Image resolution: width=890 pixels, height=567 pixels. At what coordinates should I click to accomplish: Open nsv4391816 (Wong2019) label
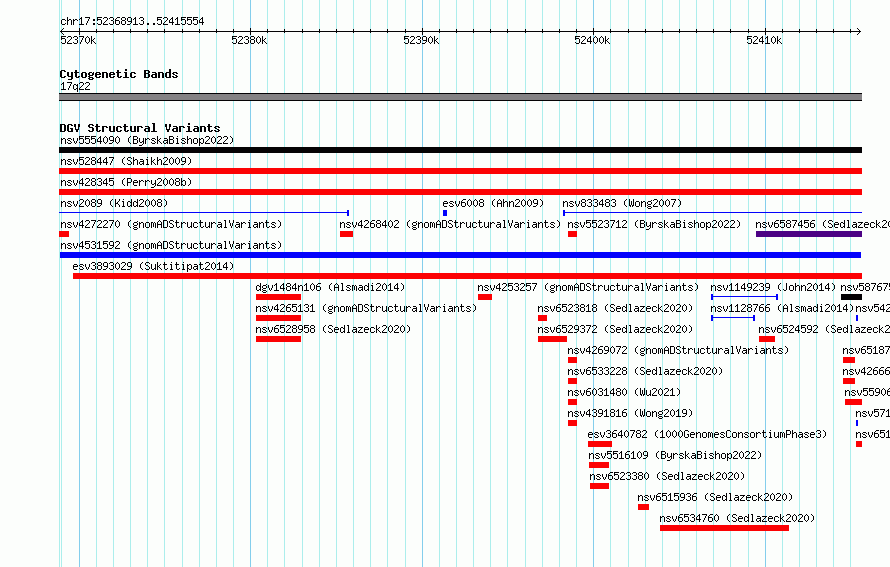click(631, 413)
